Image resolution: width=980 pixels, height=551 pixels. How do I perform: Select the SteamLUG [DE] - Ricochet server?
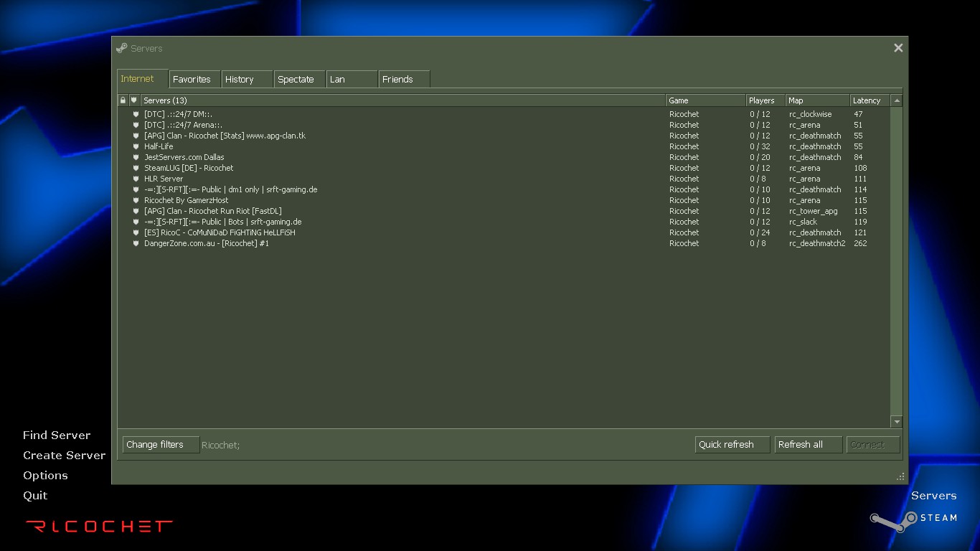(504, 168)
